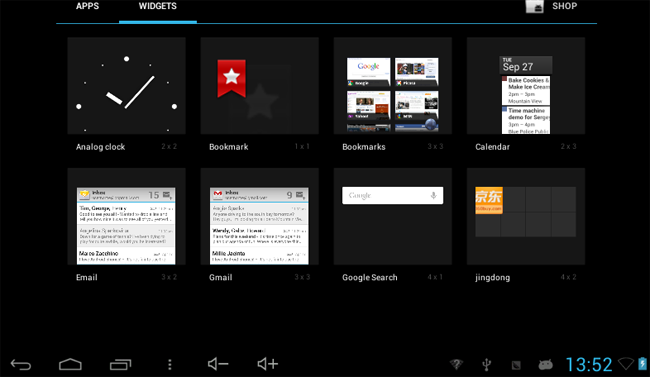Click the jingdong label text
This screenshot has height=377, width=650.
coord(492,277)
